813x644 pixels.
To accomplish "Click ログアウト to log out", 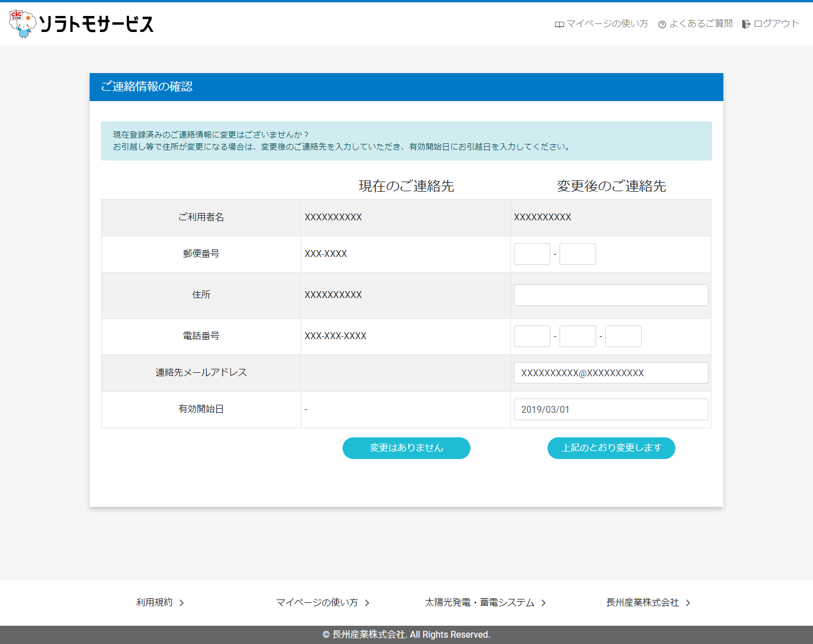I will 776,23.
